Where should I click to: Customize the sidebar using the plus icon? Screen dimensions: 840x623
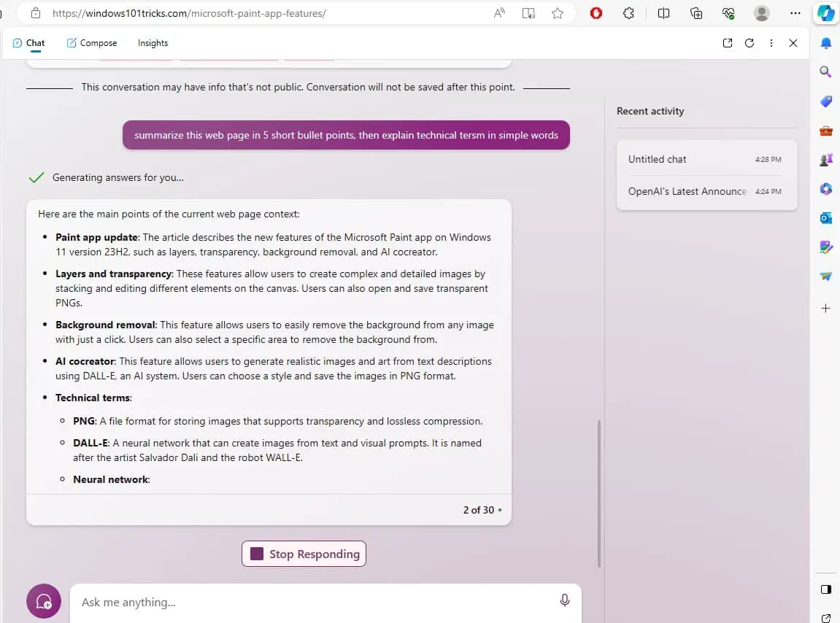(825, 308)
